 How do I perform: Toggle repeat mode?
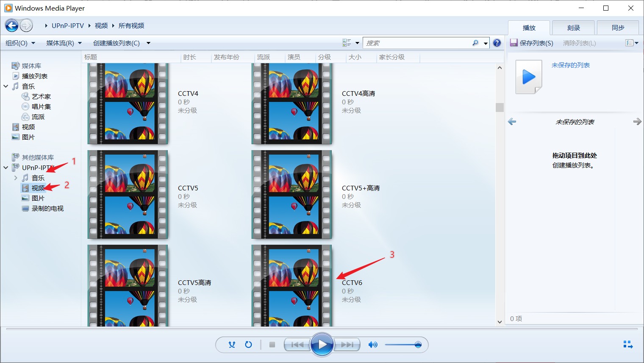249,345
